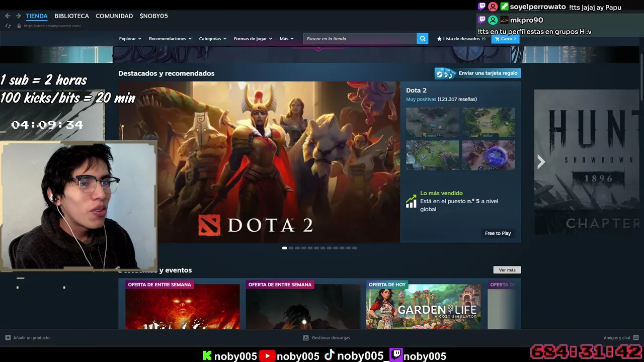Viewport: 644px width, 362px height.
Task: Click 'Ver más' for offers and events
Action: coord(507,270)
